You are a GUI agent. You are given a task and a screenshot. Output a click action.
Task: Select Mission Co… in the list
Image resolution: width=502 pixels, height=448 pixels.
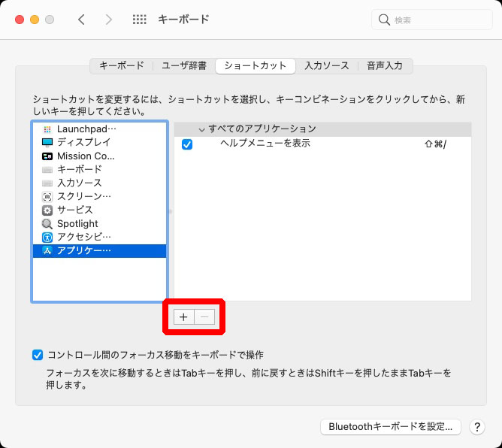coord(99,156)
